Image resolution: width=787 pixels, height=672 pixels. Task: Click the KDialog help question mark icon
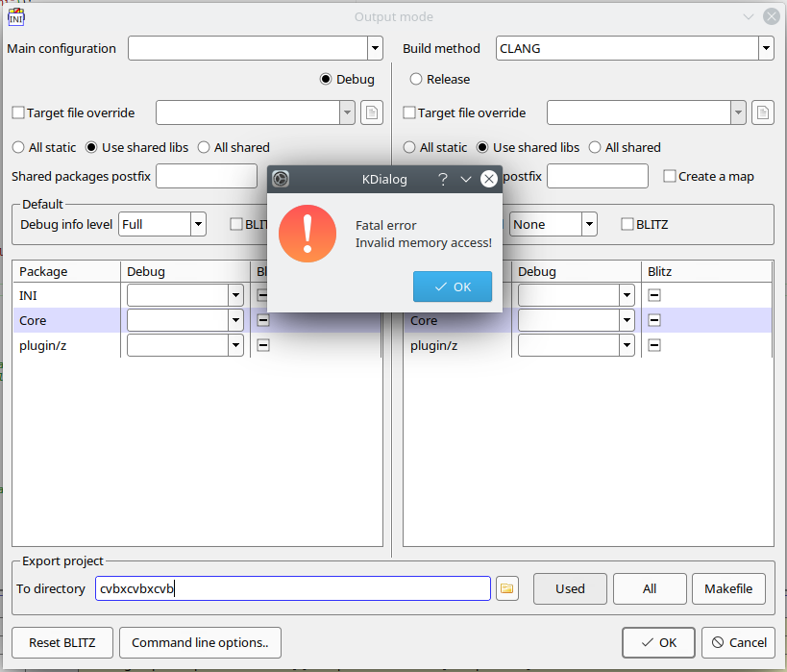click(x=443, y=179)
